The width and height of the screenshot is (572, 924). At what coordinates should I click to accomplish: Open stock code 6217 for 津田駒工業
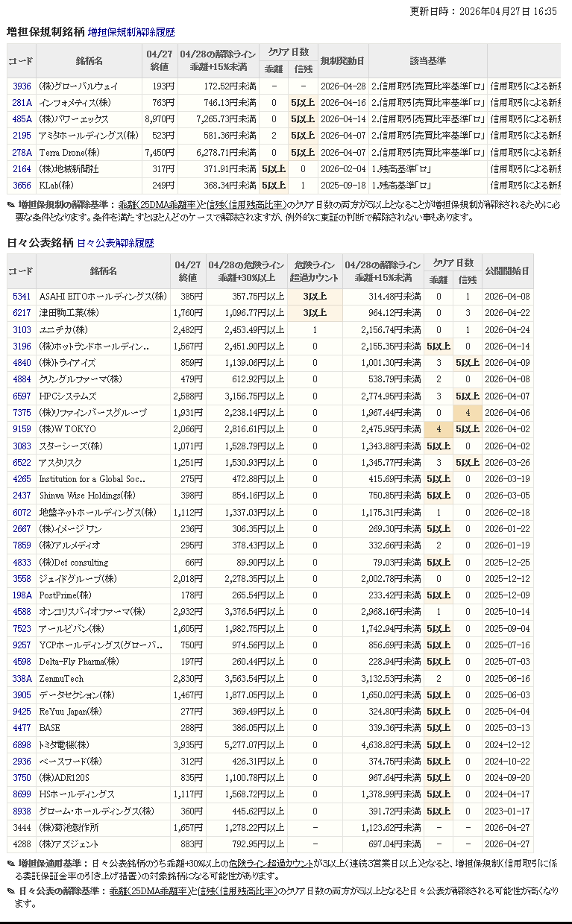tap(22, 313)
